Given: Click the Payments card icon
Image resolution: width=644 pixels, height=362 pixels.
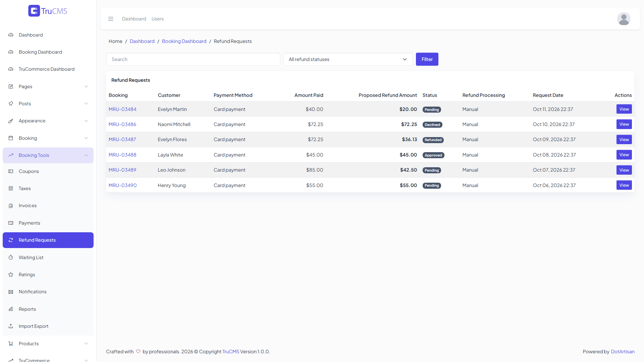Looking at the screenshot, I should coord(11,223).
